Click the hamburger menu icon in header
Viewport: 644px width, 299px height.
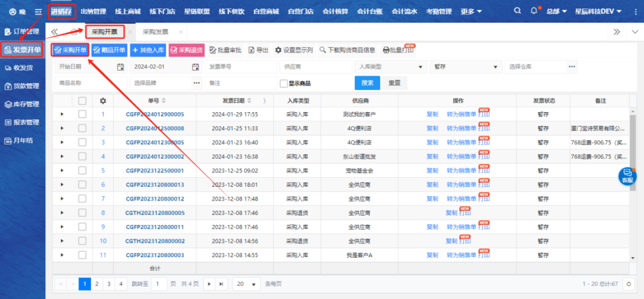pyautogui.click(x=38, y=12)
